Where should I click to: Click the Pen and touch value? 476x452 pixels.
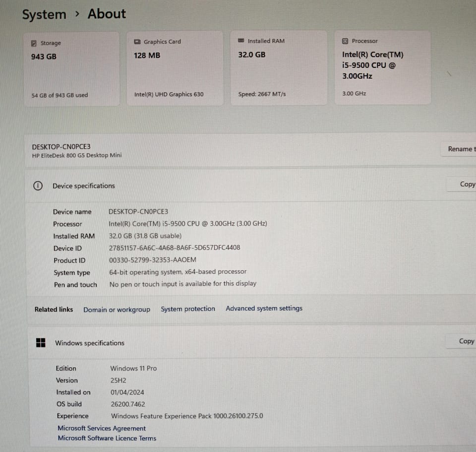(183, 284)
